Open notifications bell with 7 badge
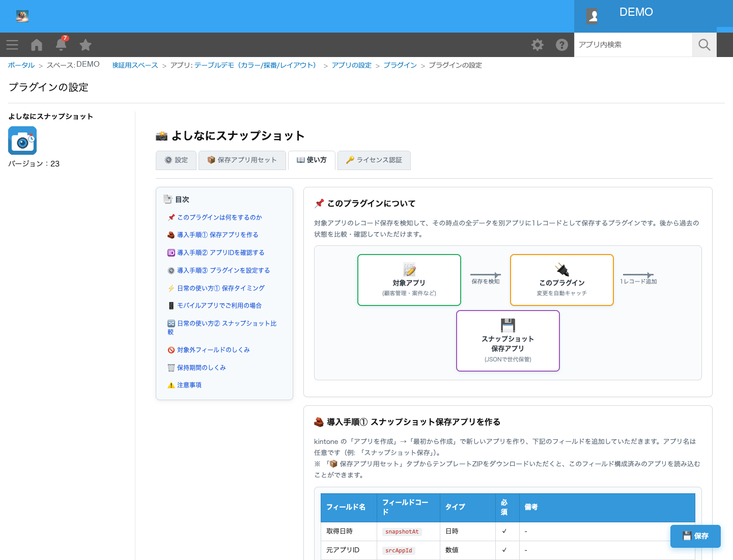Viewport: 733px width, 560px height. pyautogui.click(x=61, y=44)
